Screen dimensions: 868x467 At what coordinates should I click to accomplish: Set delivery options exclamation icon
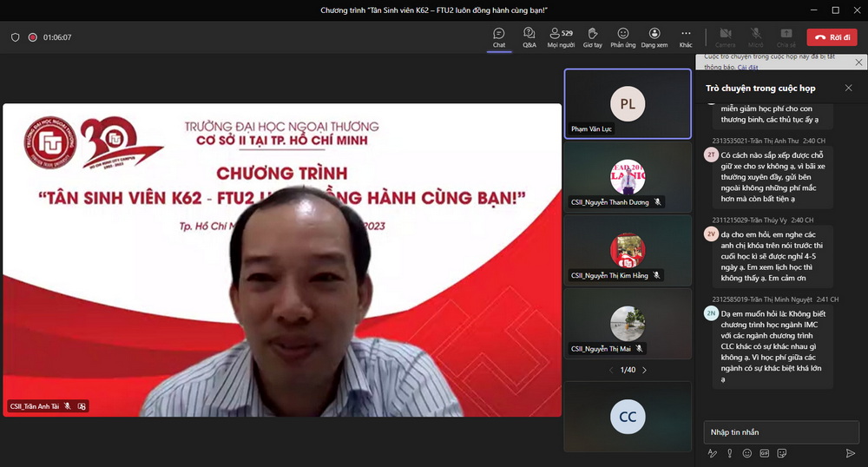[730, 453]
